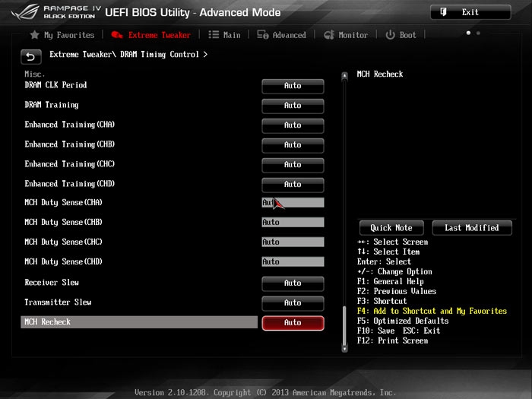Screen dimensions: 532x399
Task: Open the Quick Note button
Action: click(x=391, y=228)
